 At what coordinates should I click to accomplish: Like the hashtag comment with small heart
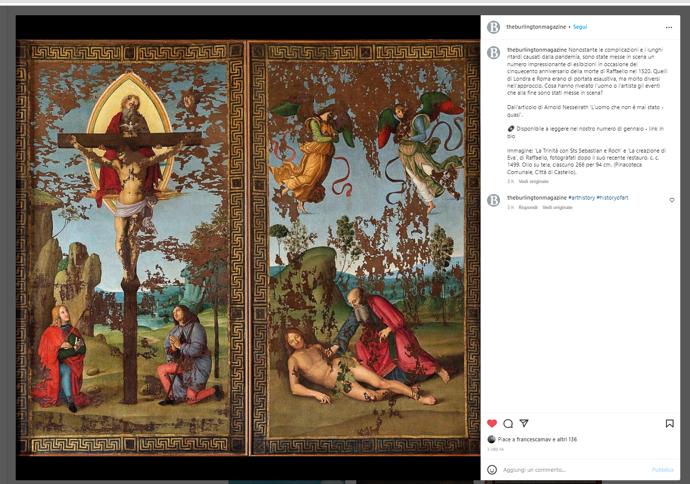[x=672, y=200]
